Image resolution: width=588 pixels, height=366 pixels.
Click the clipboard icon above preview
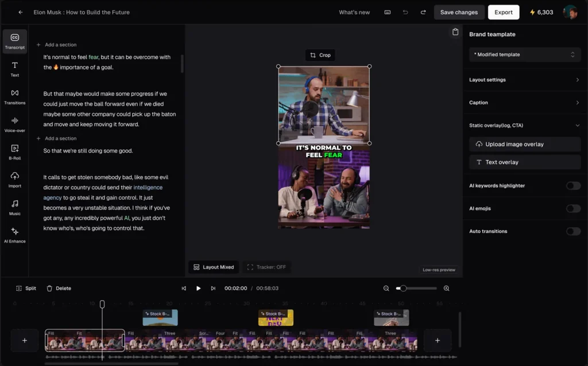click(455, 32)
